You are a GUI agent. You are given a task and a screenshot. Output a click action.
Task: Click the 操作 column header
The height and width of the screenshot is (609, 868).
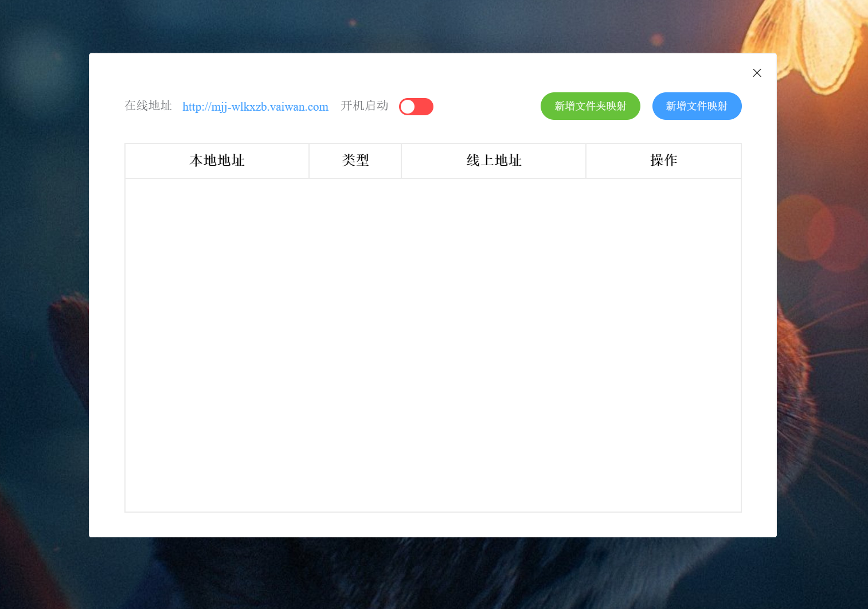pyautogui.click(x=663, y=161)
